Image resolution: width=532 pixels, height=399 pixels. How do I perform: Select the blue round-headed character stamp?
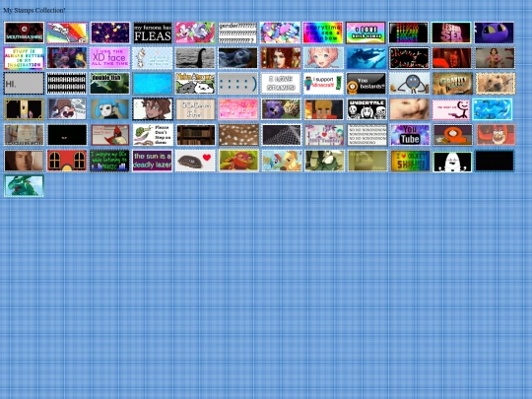[x=409, y=84]
